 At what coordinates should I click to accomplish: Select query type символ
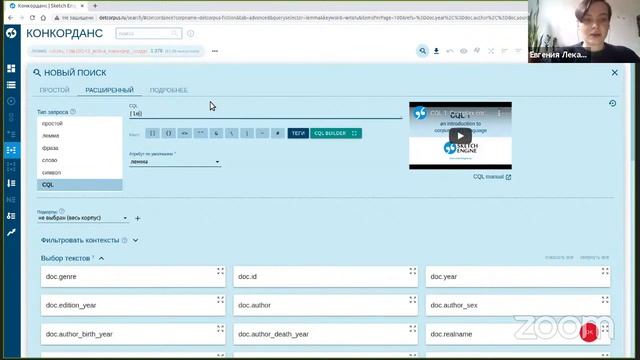coord(80,172)
